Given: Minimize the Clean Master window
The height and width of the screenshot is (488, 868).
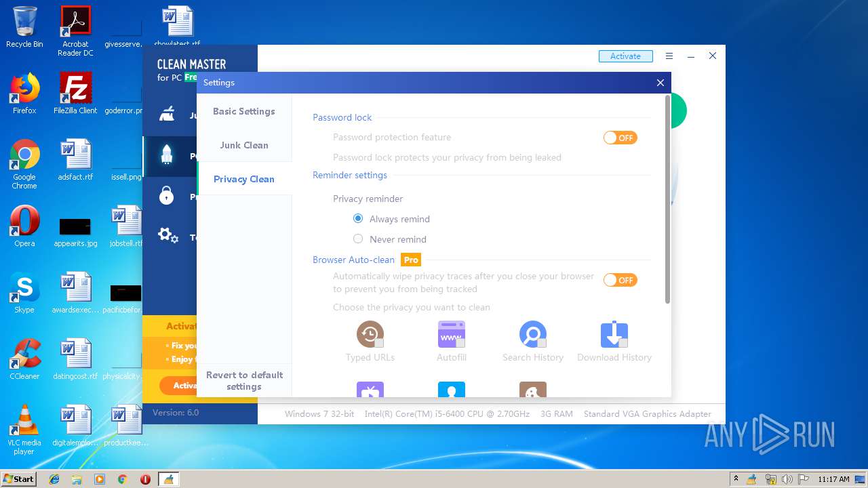Looking at the screenshot, I should click(691, 56).
